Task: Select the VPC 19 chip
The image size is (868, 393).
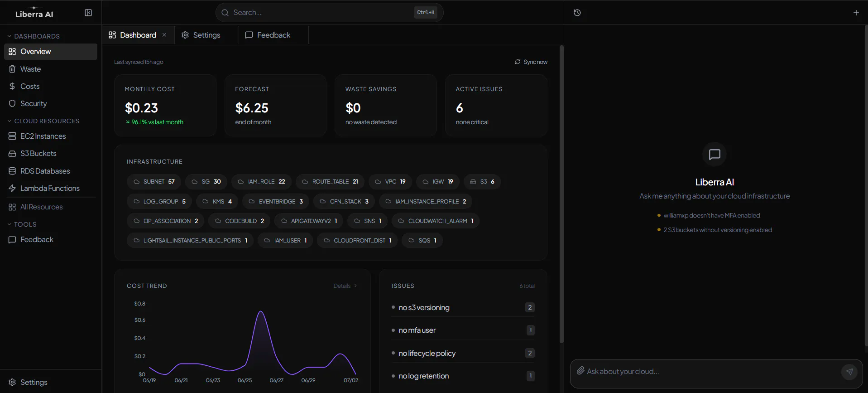Action: tap(390, 181)
